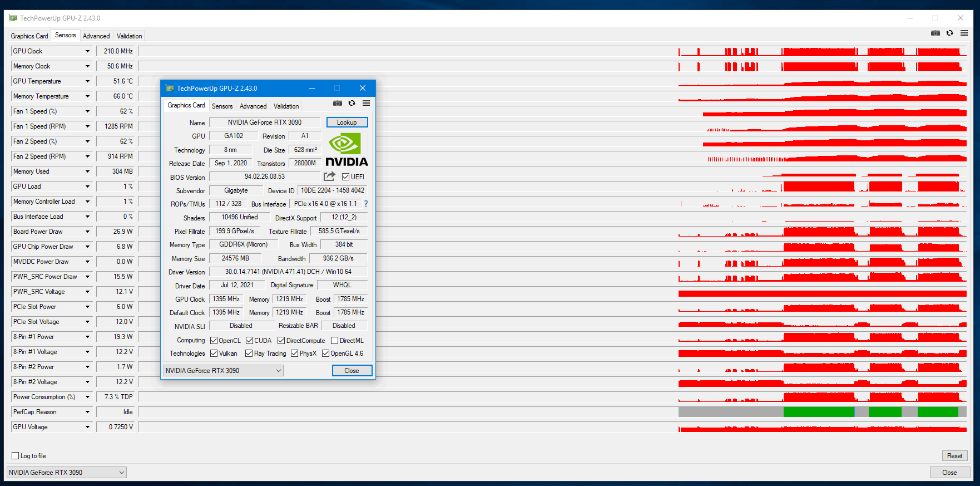The width and height of the screenshot is (980, 486).
Task: Click Fan 2 Speed (RPM) value 914 RPM
Action: tap(116, 156)
